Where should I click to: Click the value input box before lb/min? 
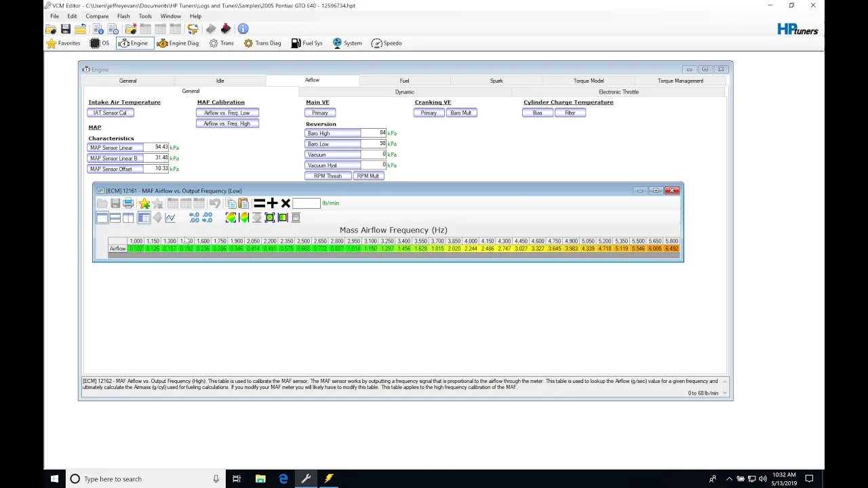coord(307,203)
